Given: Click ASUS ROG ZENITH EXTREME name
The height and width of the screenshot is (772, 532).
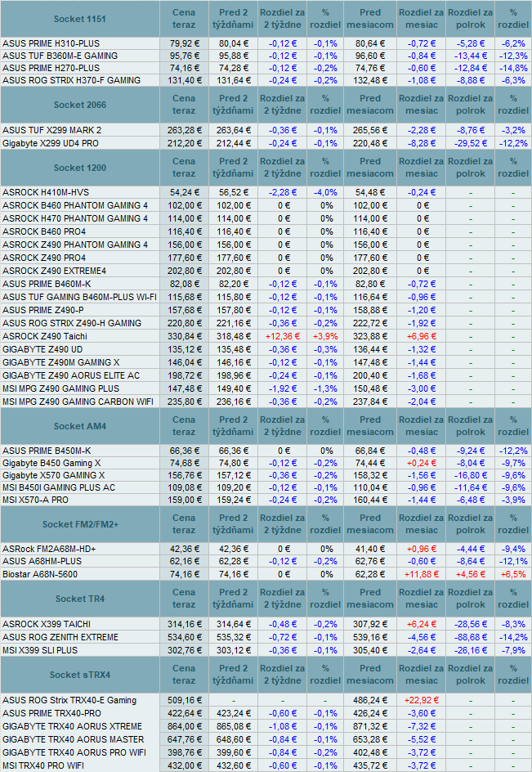Looking at the screenshot, I should tap(60, 637).
